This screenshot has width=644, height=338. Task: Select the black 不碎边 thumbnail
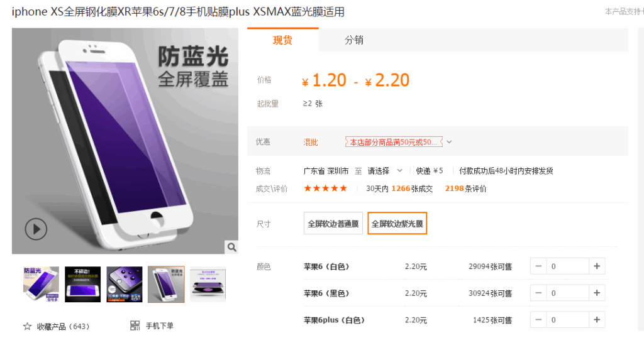(x=82, y=284)
